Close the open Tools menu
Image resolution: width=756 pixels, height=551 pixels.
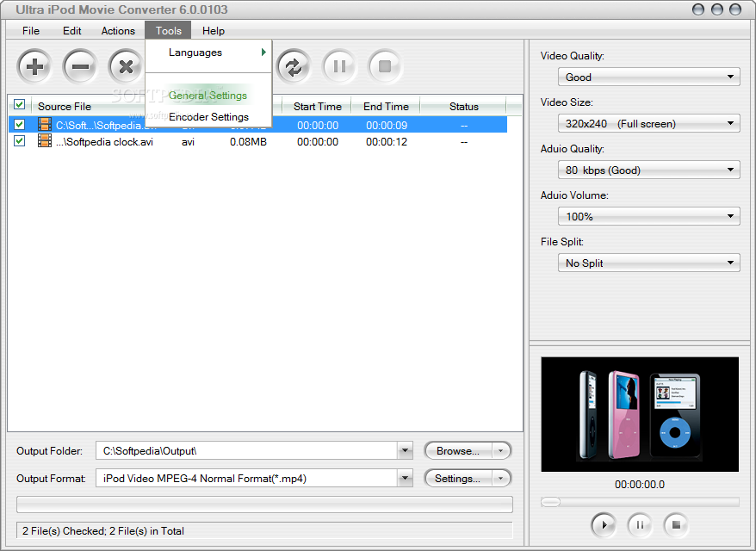click(x=168, y=30)
